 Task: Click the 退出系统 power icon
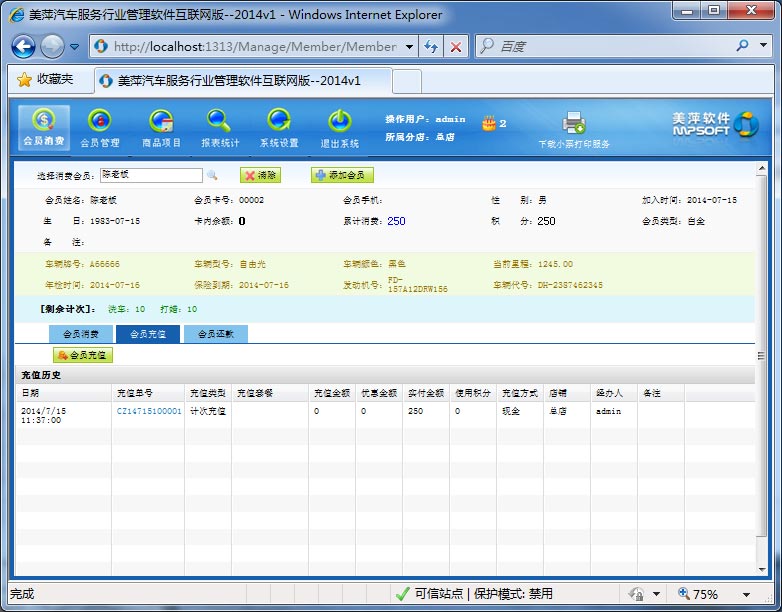coord(340,122)
